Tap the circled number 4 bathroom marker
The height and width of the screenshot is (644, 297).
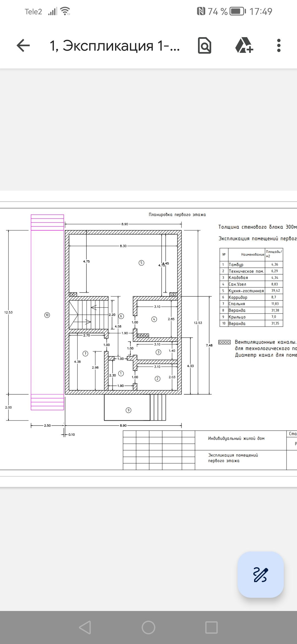(x=154, y=319)
